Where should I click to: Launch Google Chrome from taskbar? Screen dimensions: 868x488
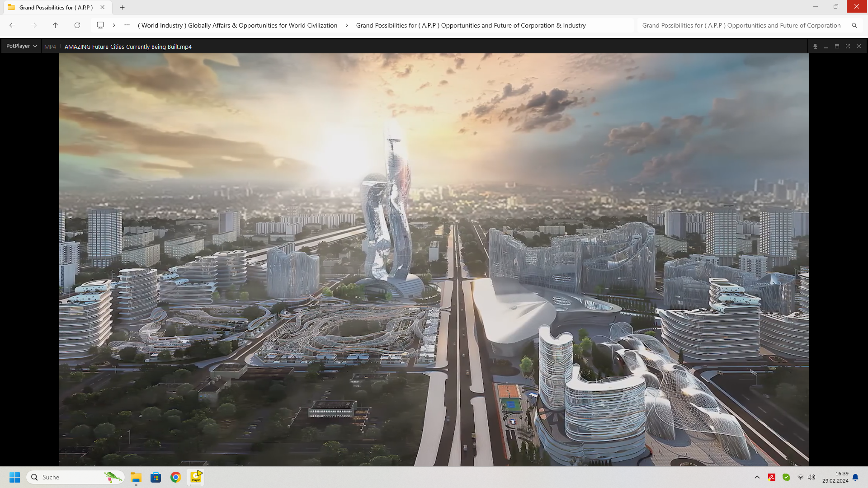point(176,477)
